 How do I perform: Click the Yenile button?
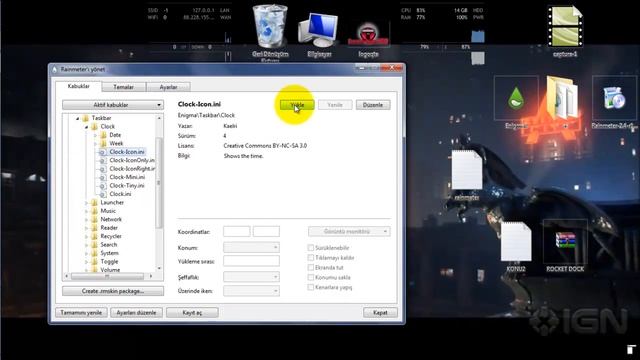point(335,105)
